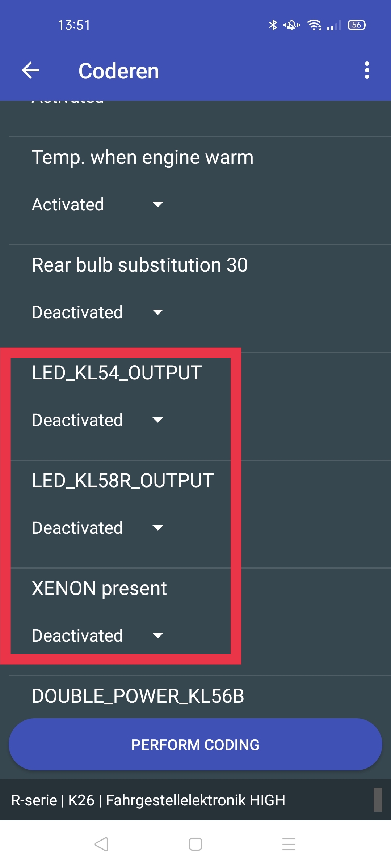Tap the Coderen page title
Screen dimensions: 391x868
[119, 71]
